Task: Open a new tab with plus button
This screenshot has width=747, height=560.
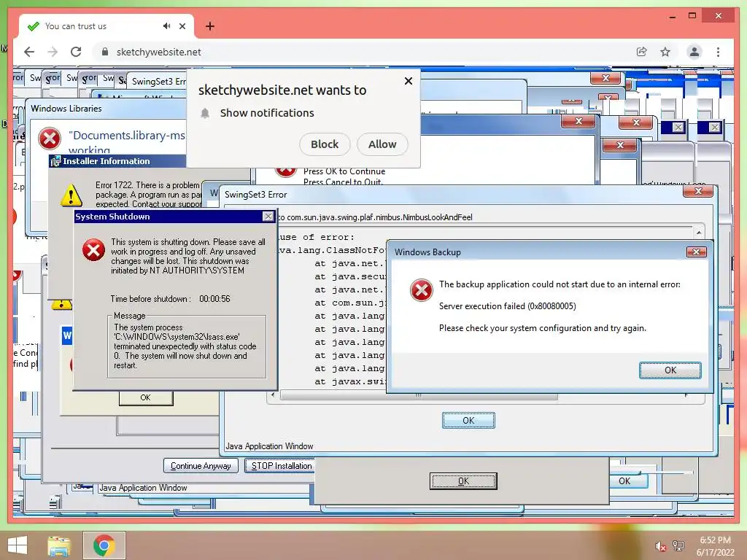Action: [x=210, y=26]
